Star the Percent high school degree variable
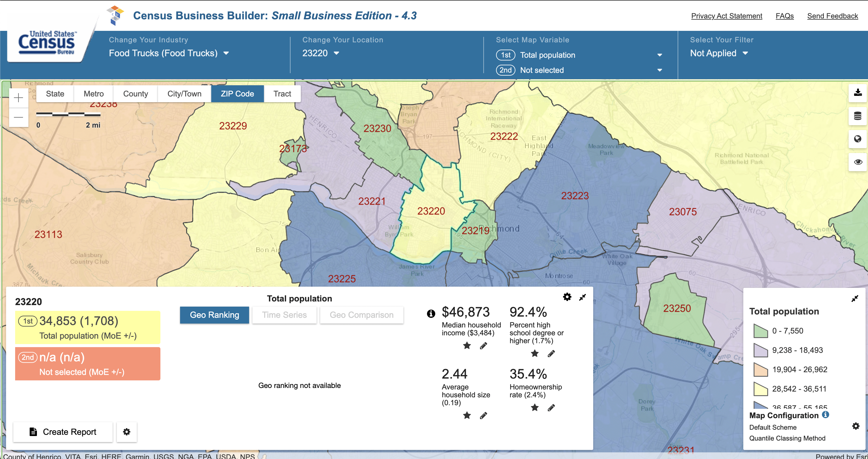The height and width of the screenshot is (459, 868). [x=535, y=353]
